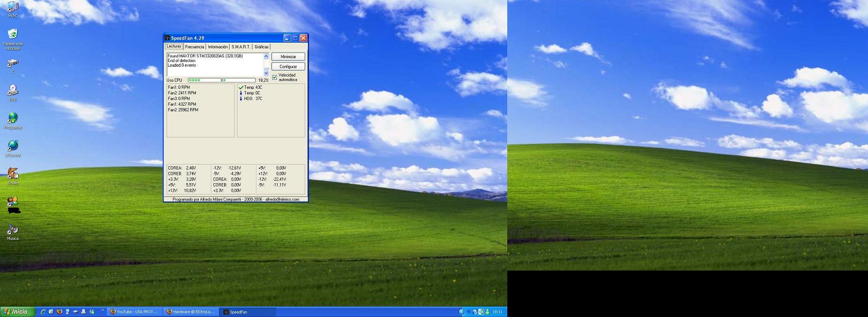Click the green messenger icon in system tray
The width and height of the screenshot is (868, 317).
pyautogui.click(x=487, y=312)
